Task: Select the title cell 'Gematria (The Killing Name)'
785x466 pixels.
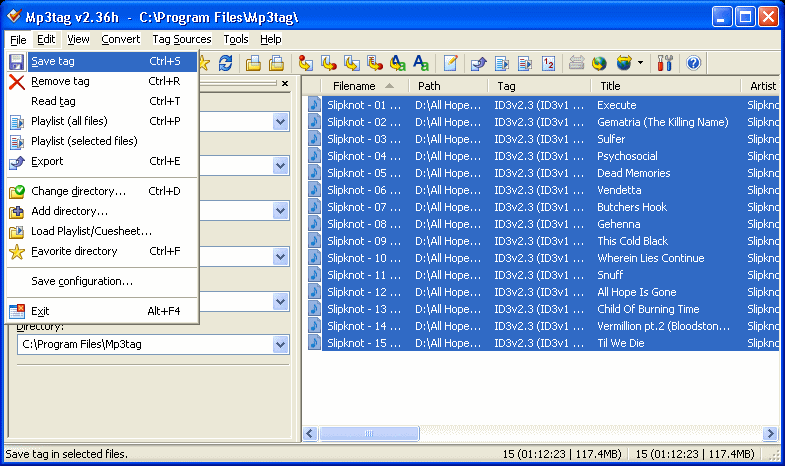Action: click(662, 122)
